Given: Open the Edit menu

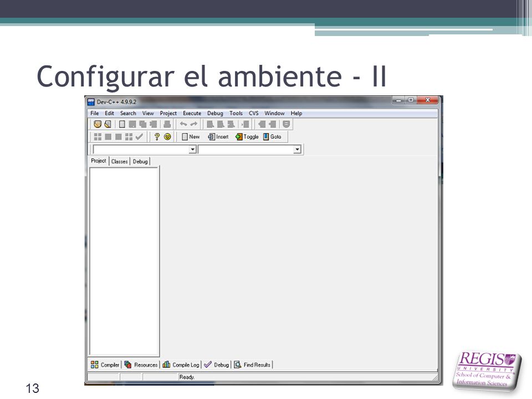Looking at the screenshot, I should [109, 113].
